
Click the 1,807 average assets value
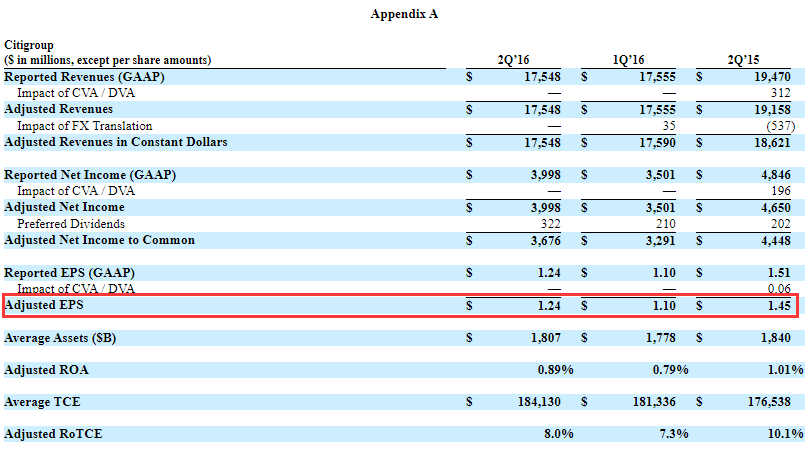(546, 338)
